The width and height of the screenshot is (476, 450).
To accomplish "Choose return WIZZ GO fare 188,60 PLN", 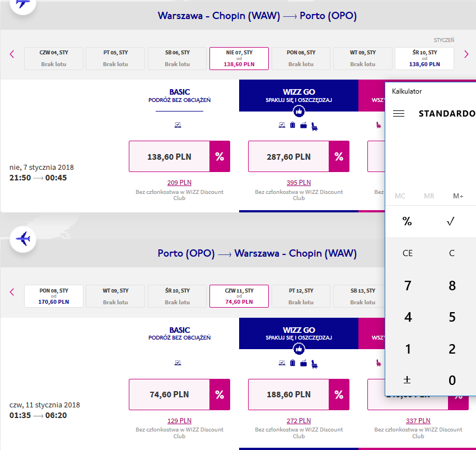I will coord(289,395).
